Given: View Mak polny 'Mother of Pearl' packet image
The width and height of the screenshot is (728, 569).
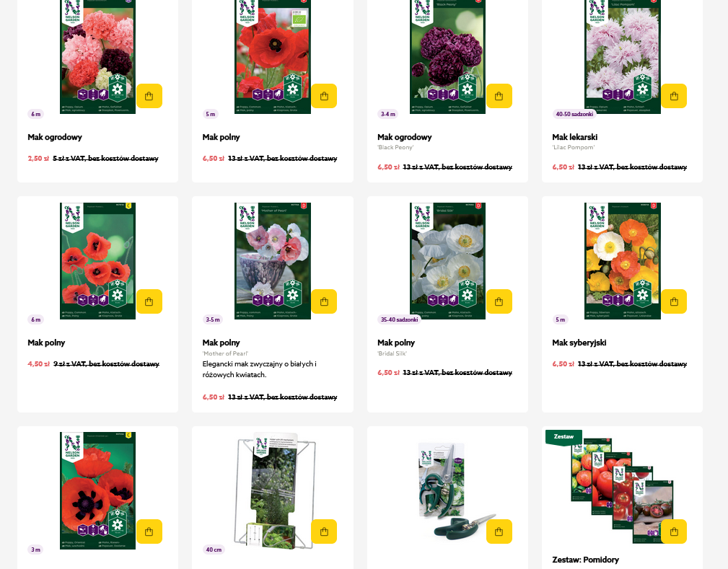Looking at the screenshot, I should click(x=273, y=261).
